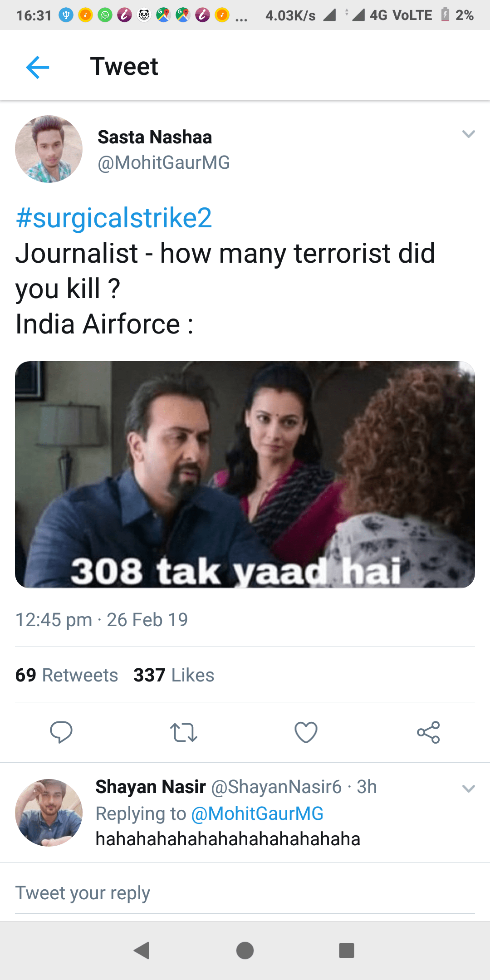Expand options chevron on Shayan Nasir's reply
490x980 pixels.
pos(468,789)
